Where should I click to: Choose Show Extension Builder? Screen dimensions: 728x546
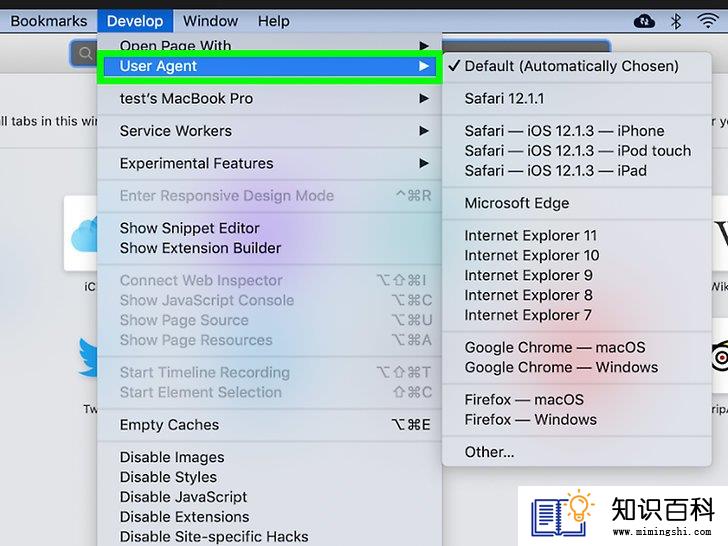click(269, 248)
